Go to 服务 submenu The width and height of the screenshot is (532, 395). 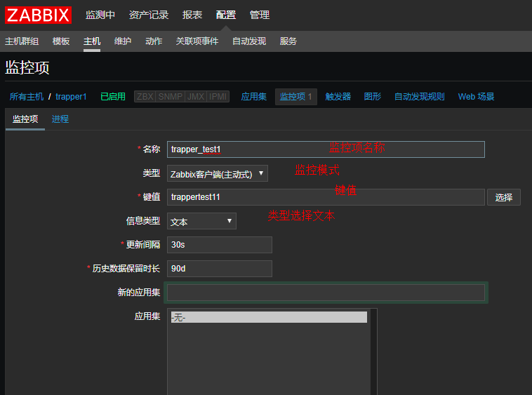[288, 41]
